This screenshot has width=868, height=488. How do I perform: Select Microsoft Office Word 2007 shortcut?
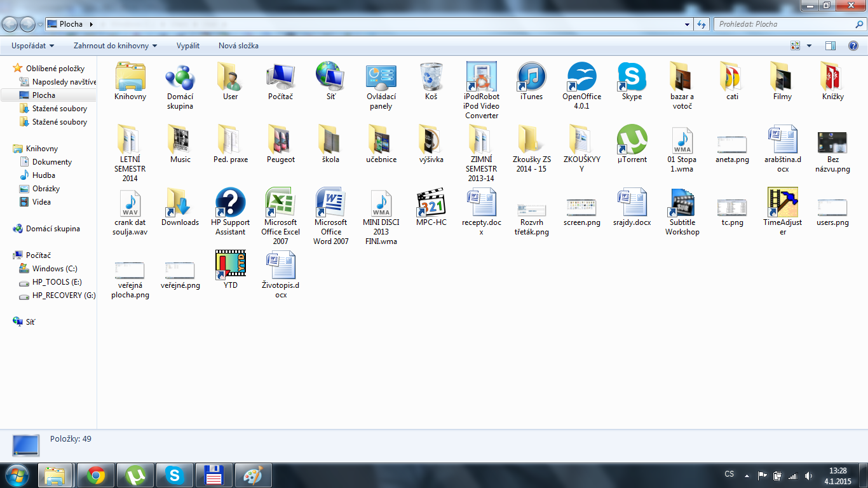[330, 203]
